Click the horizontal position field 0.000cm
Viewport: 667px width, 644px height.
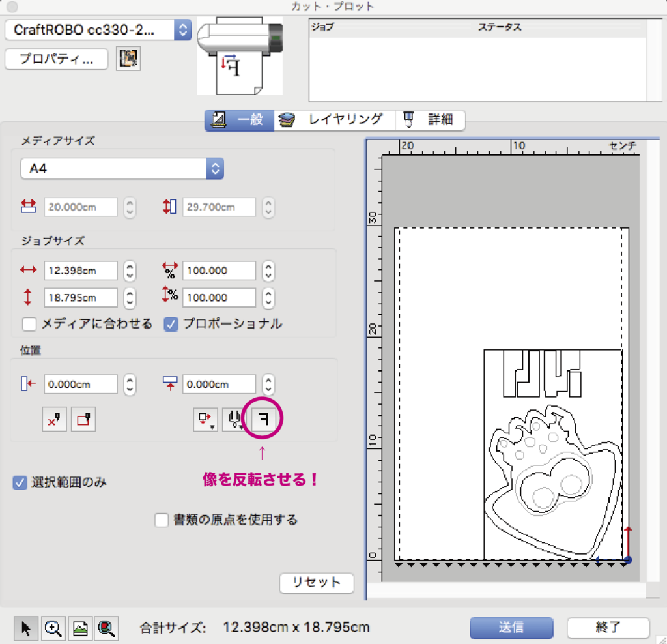pyautogui.click(x=81, y=385)
